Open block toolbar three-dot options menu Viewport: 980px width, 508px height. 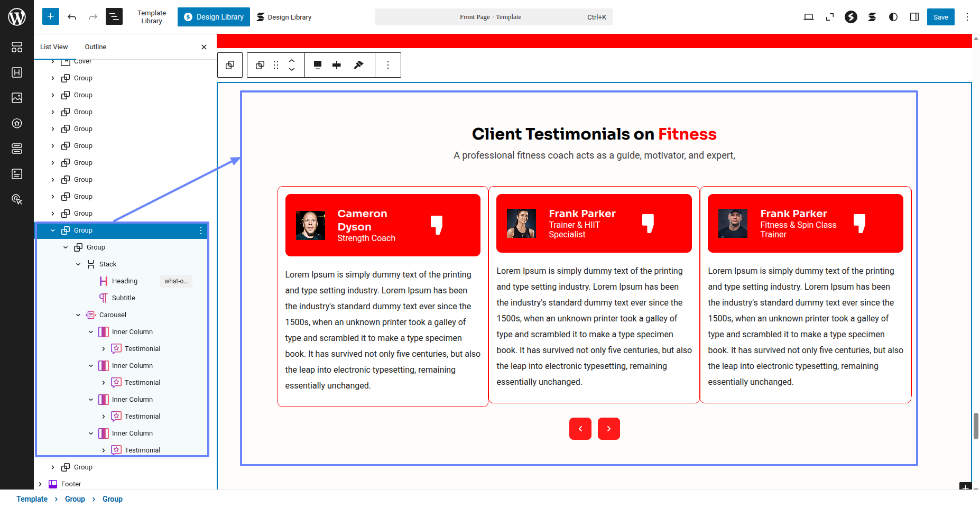[x=388, y=65]
